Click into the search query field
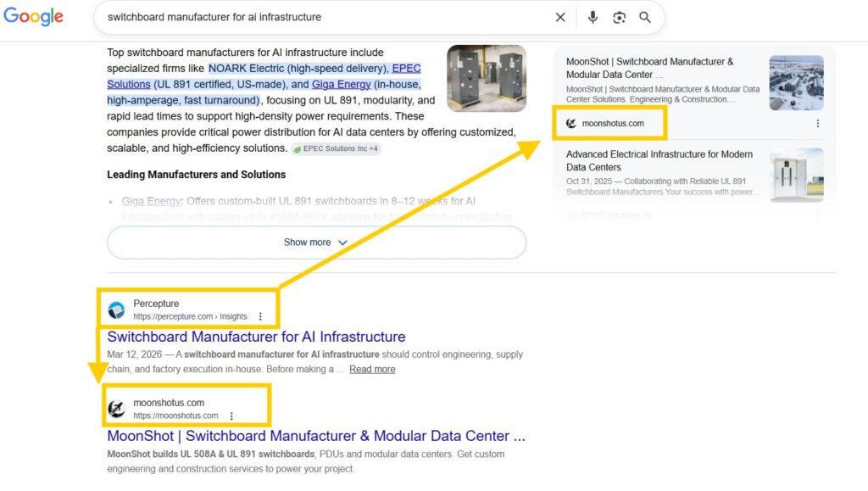Viewport: 868px width, 491px height. pyautogui.click(x=326, y=17)
